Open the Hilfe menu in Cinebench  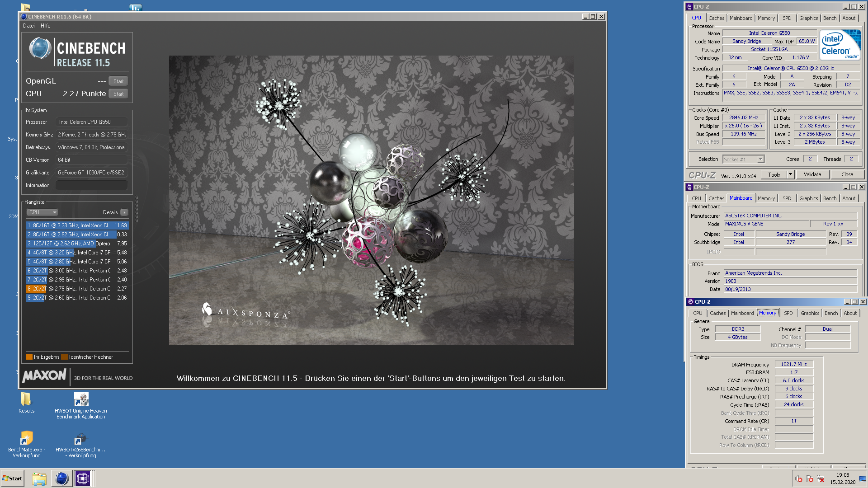click(46, 26)
